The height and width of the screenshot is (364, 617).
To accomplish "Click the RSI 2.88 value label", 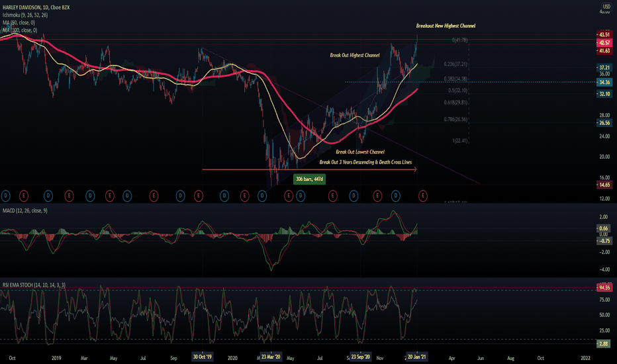I will point(604,343).
